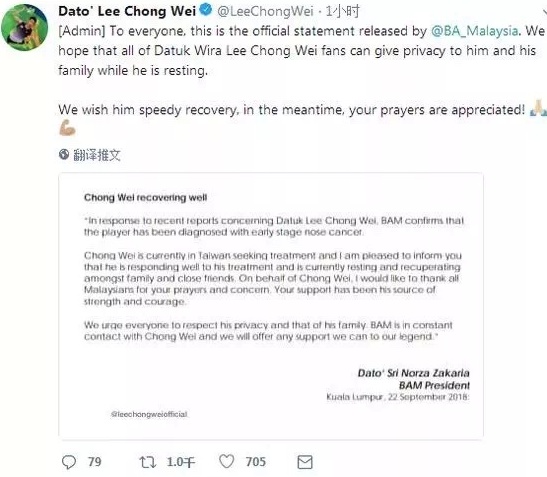This screenshot has height=477, width=547.
Task: Expand the attached BAM statement image
Action: [x=271, y=306]
